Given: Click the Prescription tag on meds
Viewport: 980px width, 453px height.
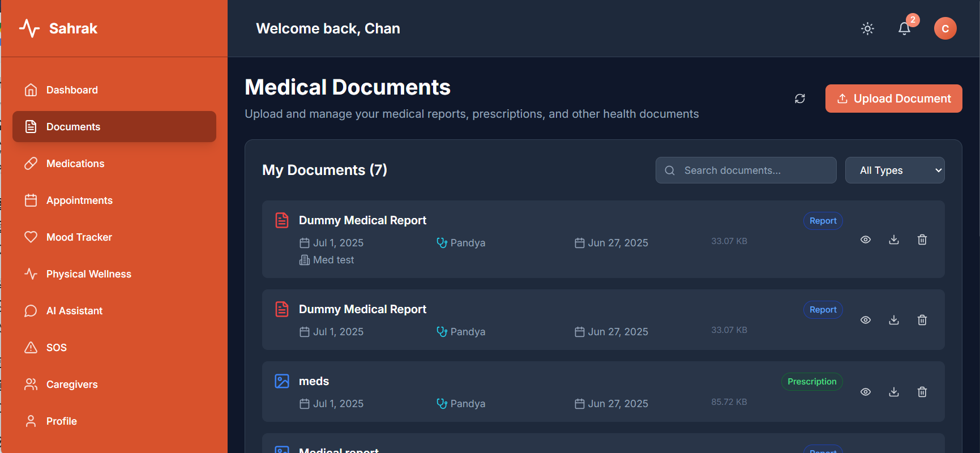Looking at the screenshot, I should 812,382.
